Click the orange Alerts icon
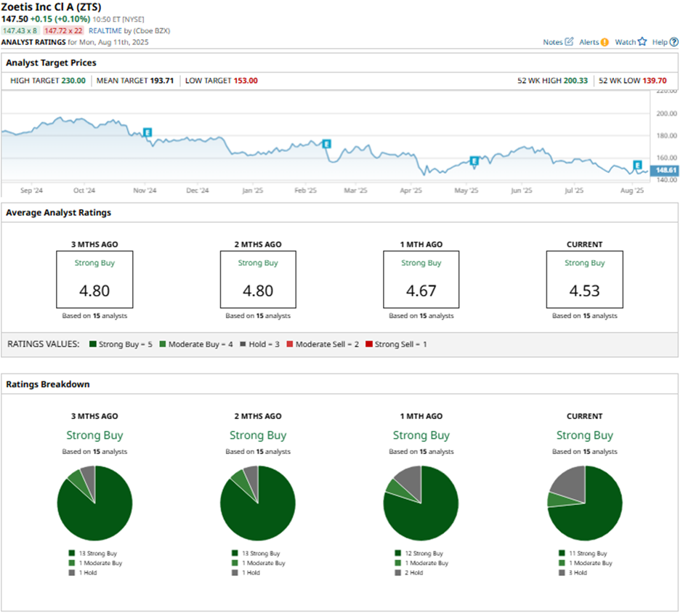The width and height of the screenshot is (683, 616). tap(605, 42)
